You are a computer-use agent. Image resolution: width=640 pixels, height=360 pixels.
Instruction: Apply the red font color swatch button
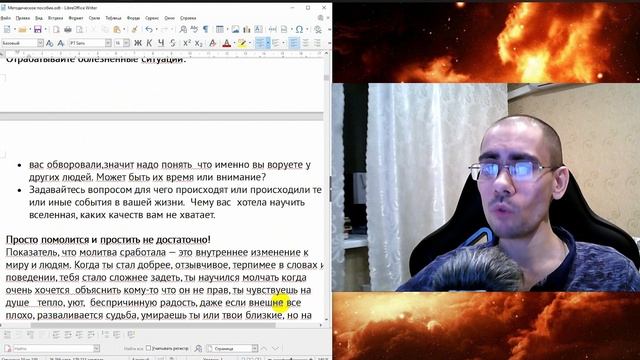(227, 43)
